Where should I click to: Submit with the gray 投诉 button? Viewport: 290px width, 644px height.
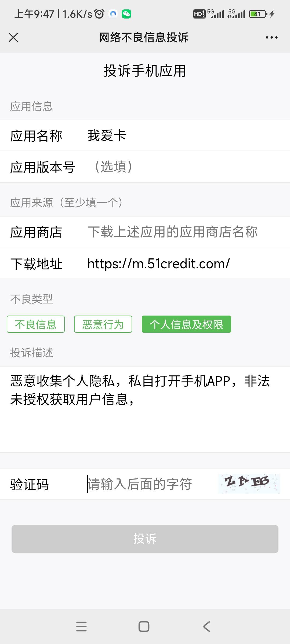pos(145,539)
